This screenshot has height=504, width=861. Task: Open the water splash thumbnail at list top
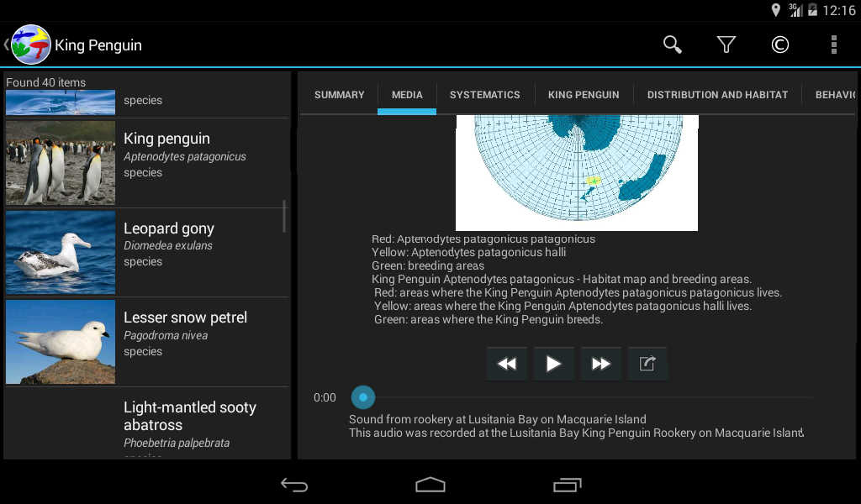[x=61, y=102]
